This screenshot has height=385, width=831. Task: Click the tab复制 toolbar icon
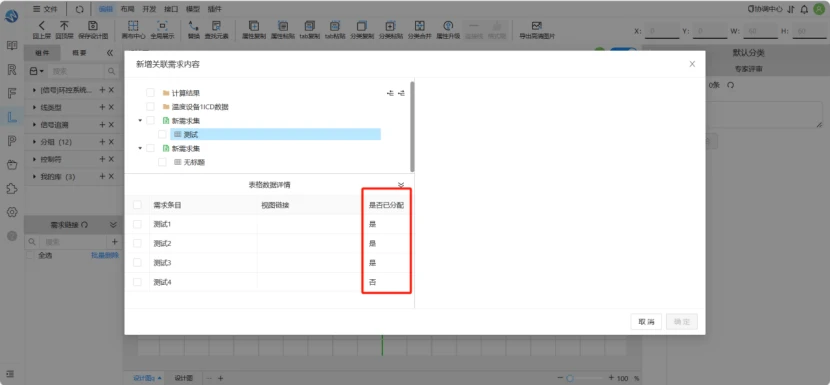[310, 25]
